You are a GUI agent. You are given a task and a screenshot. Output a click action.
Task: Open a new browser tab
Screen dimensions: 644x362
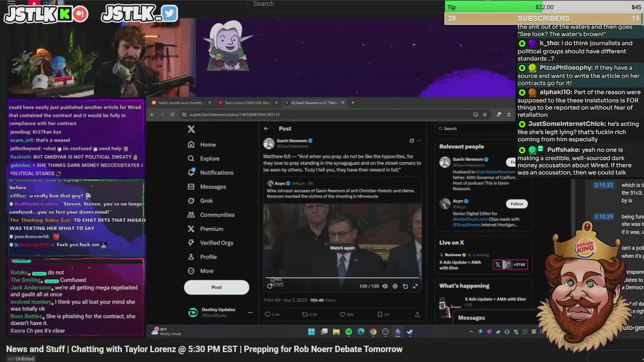tap(353, 103)
